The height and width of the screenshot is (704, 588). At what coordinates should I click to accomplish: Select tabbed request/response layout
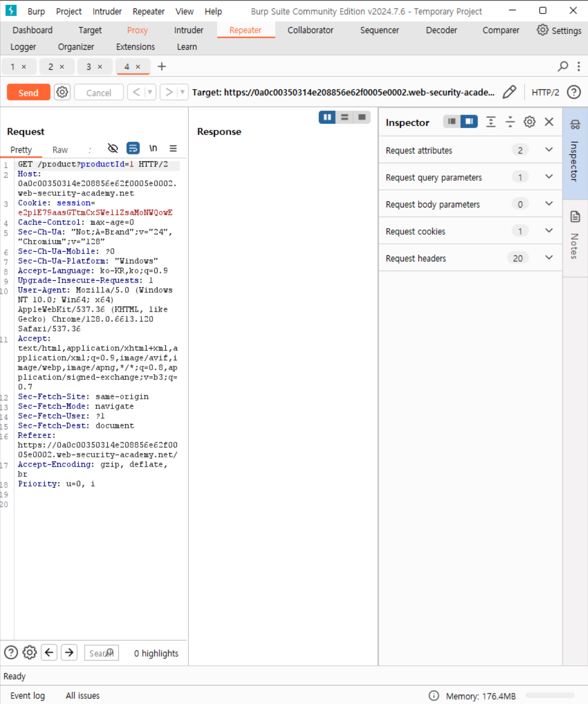[362, 118]
